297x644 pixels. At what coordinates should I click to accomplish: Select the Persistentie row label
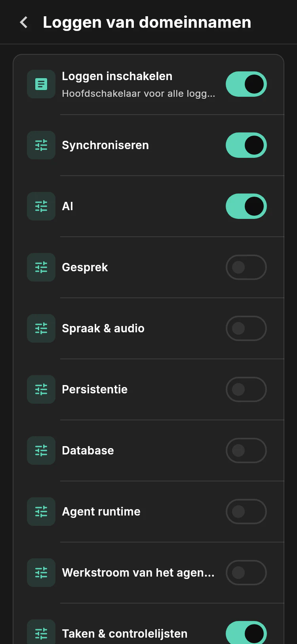[95, 389]
